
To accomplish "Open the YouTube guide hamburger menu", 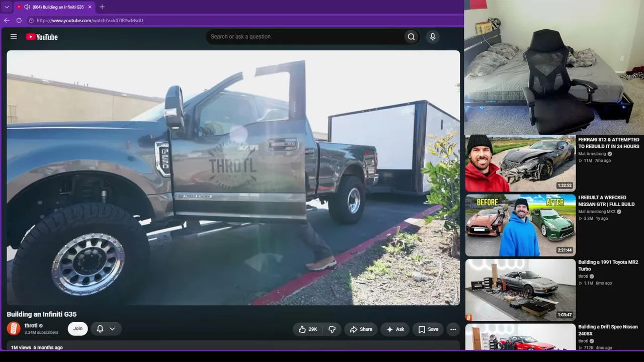I will click(14, 37).
